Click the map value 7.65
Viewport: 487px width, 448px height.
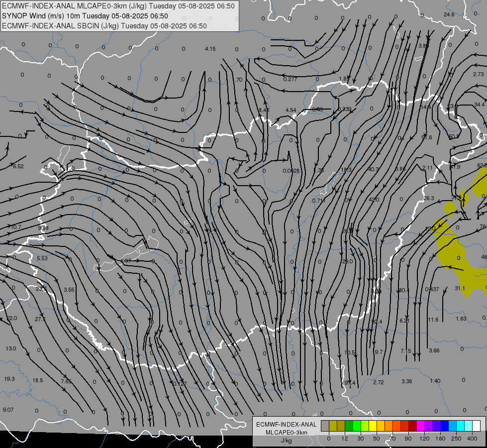tap(66, 381)
